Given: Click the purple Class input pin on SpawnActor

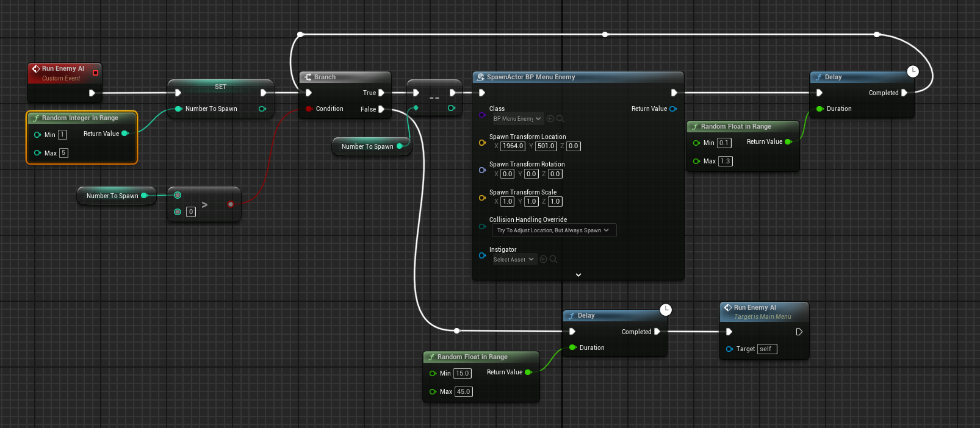Looking at the screenshot, I should pos(482,115).
